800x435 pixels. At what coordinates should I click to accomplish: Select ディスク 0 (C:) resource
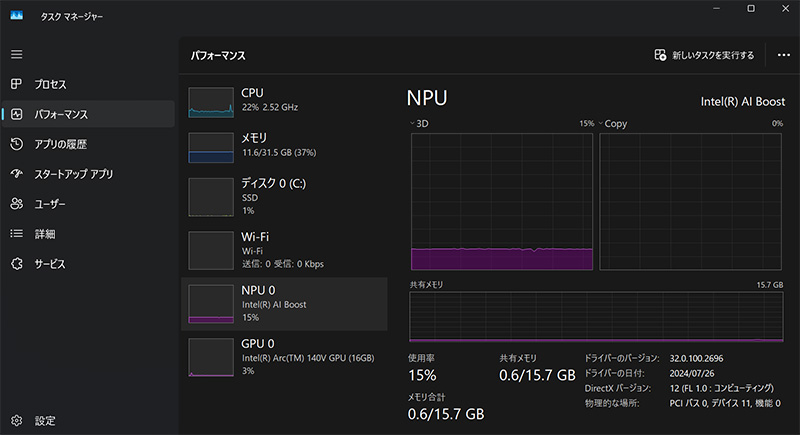point(284,195)
